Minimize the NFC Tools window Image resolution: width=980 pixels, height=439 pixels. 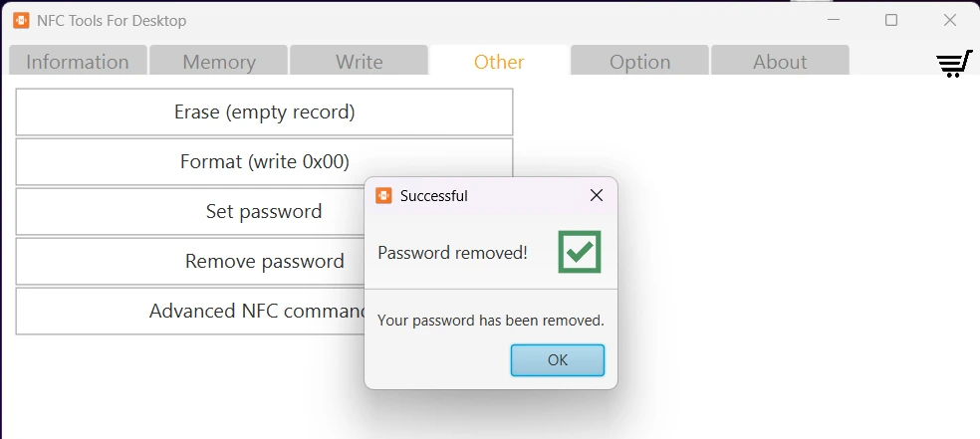pos(833,20)
